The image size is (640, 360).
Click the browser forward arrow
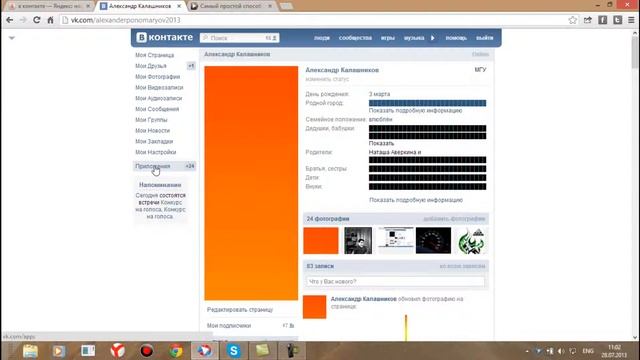click(x=23, y=20)
